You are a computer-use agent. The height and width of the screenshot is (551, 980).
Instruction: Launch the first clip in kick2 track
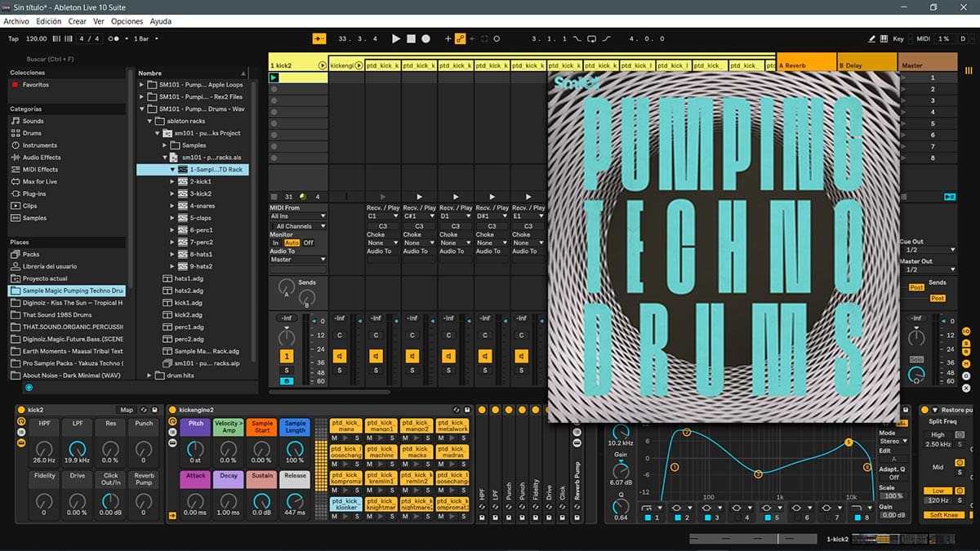274,78
